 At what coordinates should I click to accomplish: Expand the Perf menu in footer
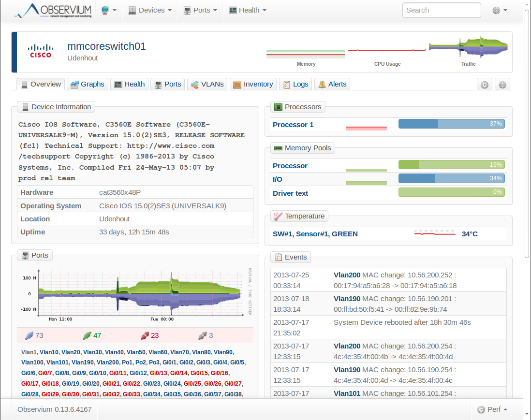(x=492, y=409)
